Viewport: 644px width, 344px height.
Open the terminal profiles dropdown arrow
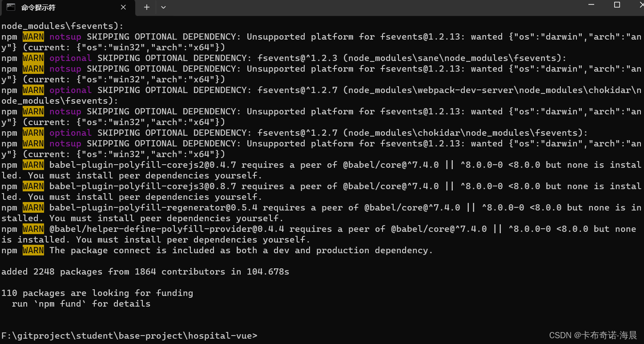click(163, 8)
